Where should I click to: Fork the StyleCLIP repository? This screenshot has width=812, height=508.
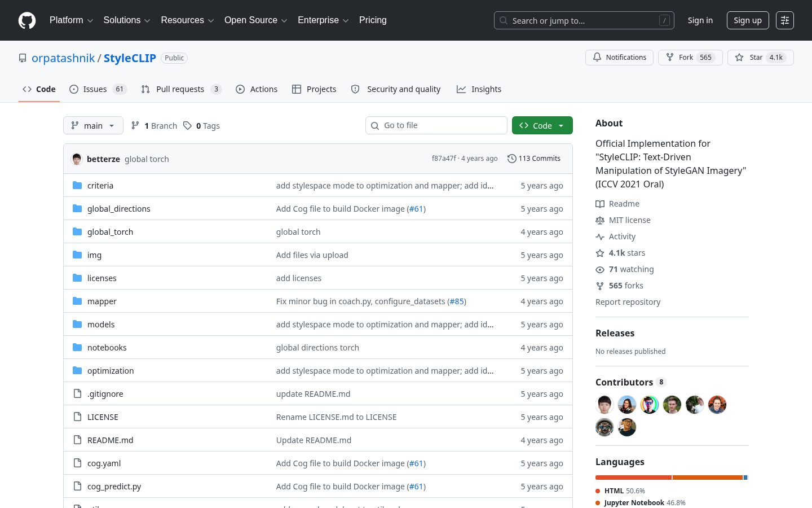pyautogui.click(x=690, y=58)
